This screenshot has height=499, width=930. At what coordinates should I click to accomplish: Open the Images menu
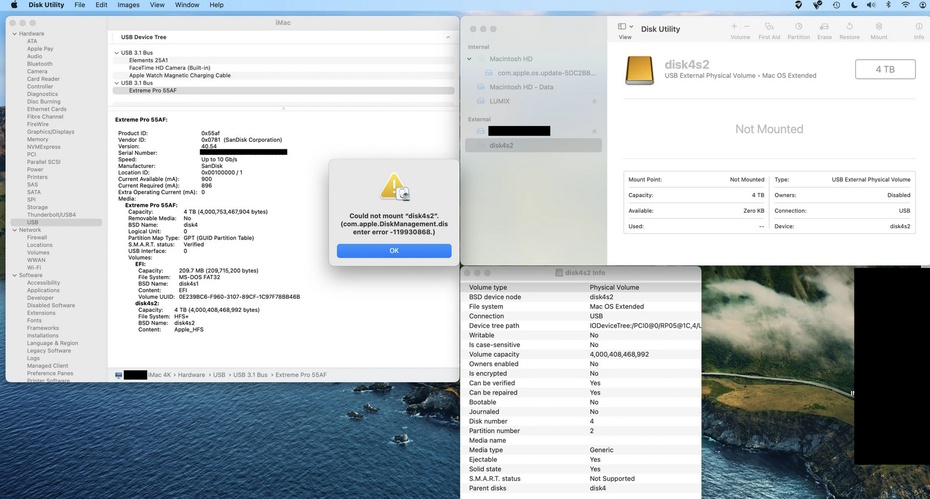click(128, 5)
